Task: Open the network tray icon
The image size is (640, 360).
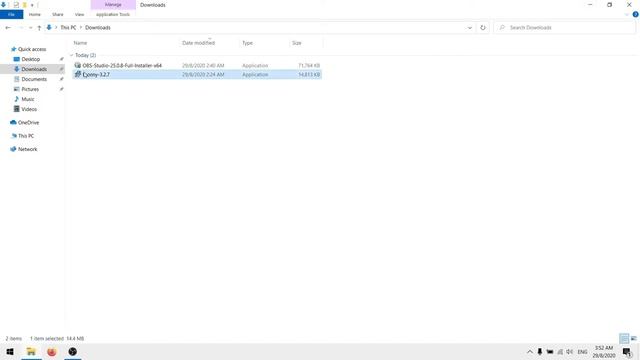Action: [x=560, y=352]
